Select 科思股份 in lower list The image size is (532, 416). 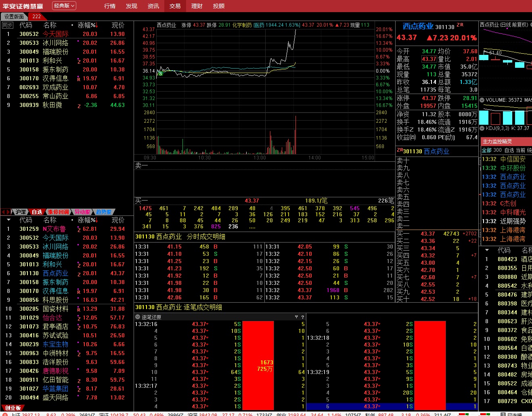56,300
